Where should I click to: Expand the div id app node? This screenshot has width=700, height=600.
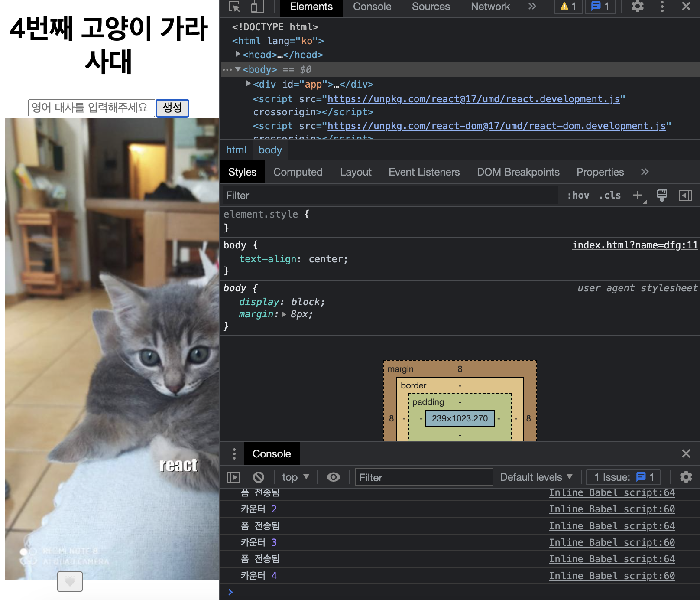click(248, 84)
